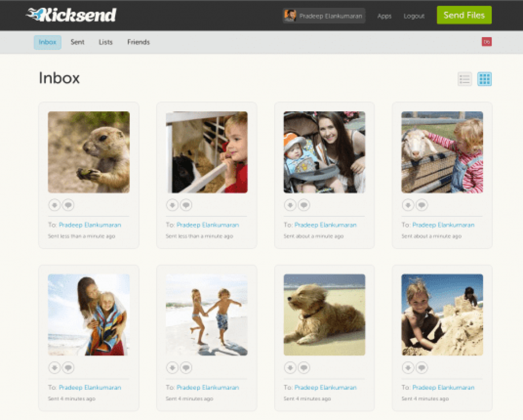Open the Sent tab
Image resolution: width=523 pixels, height=420 pixels.
(78, 42)
